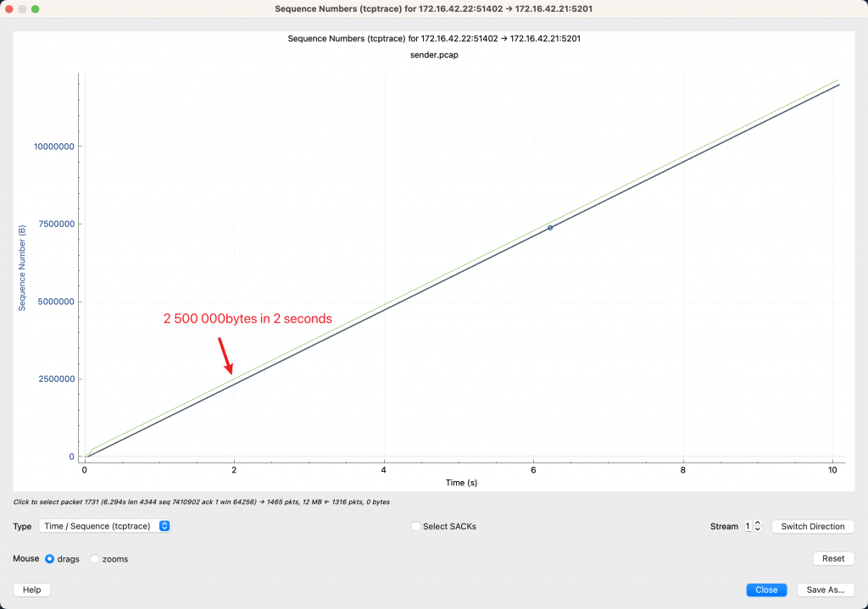
Task: Enable the Select SACKs checkbox
Action: (415, 526)
